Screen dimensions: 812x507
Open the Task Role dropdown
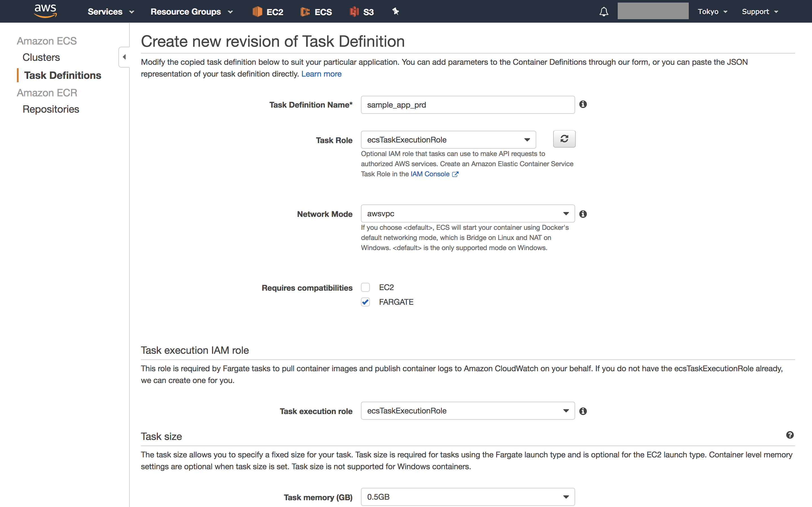(x=448, y=140)
